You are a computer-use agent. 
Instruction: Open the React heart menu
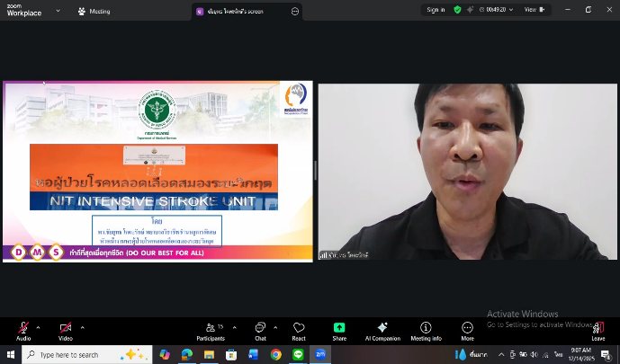[x=299, y=332]
